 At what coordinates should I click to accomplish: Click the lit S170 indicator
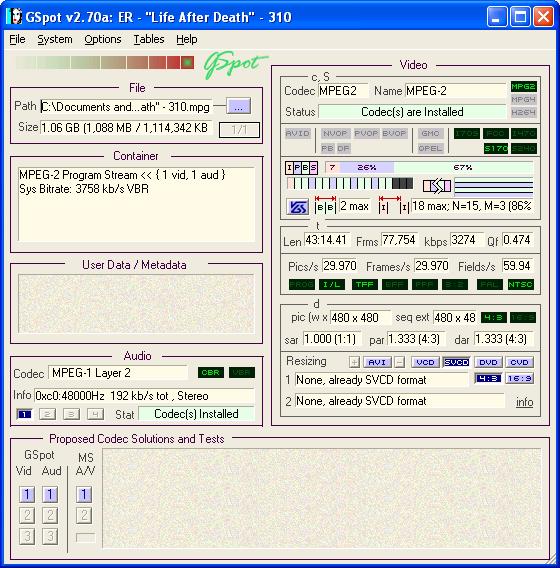point(496,148)
